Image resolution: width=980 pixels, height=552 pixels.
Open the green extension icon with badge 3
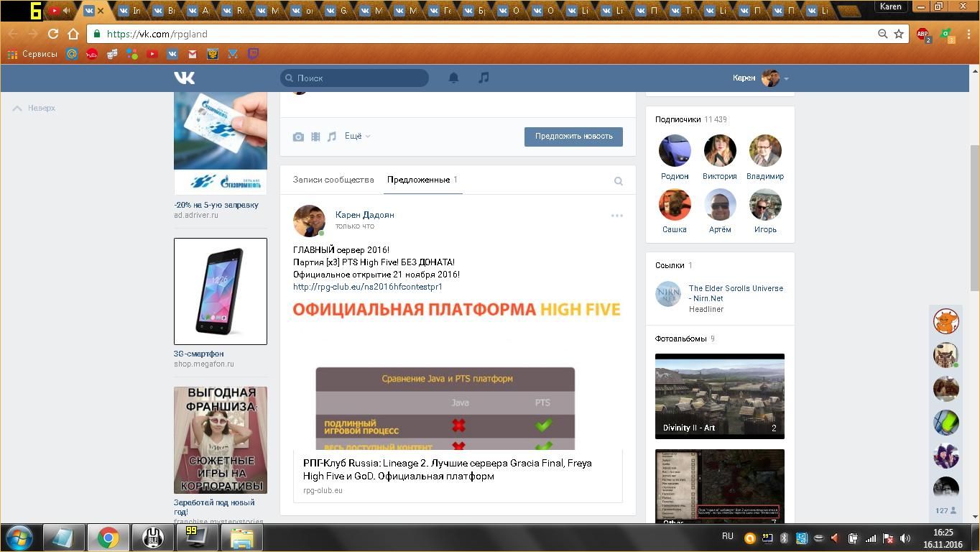click(x=948, y=34)
